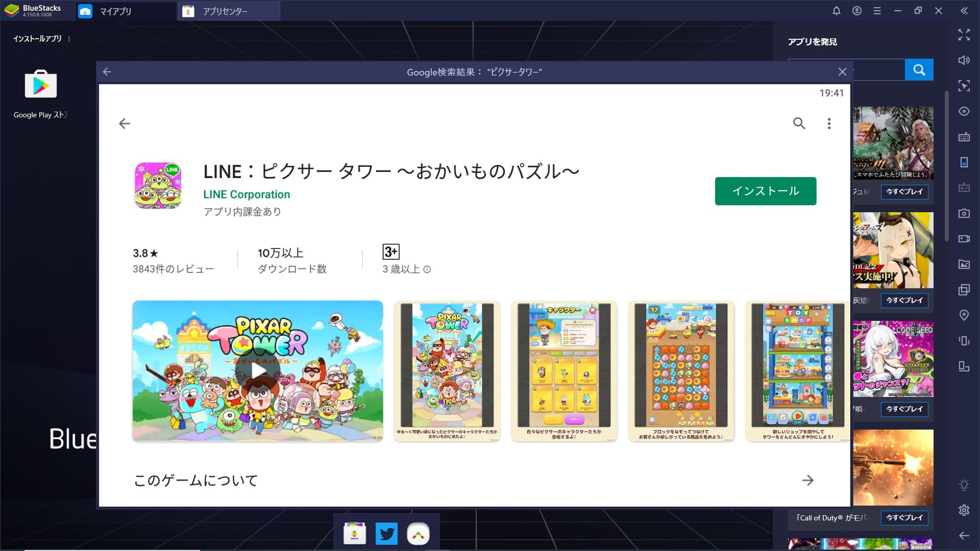Screen dimensions: 980x551
Task: Take a screenshot with the camera icon
Action: point(964,213)
